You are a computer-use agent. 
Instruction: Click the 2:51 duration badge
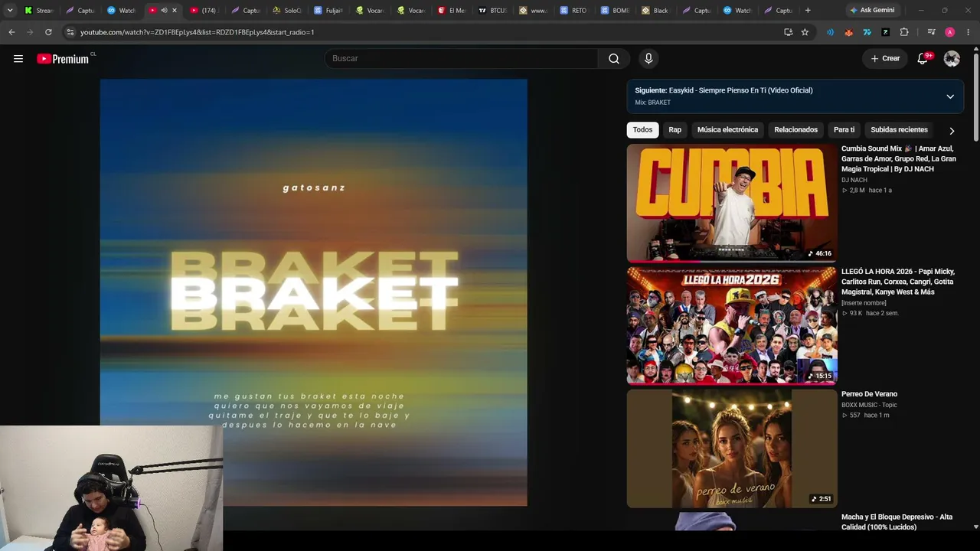822,499
